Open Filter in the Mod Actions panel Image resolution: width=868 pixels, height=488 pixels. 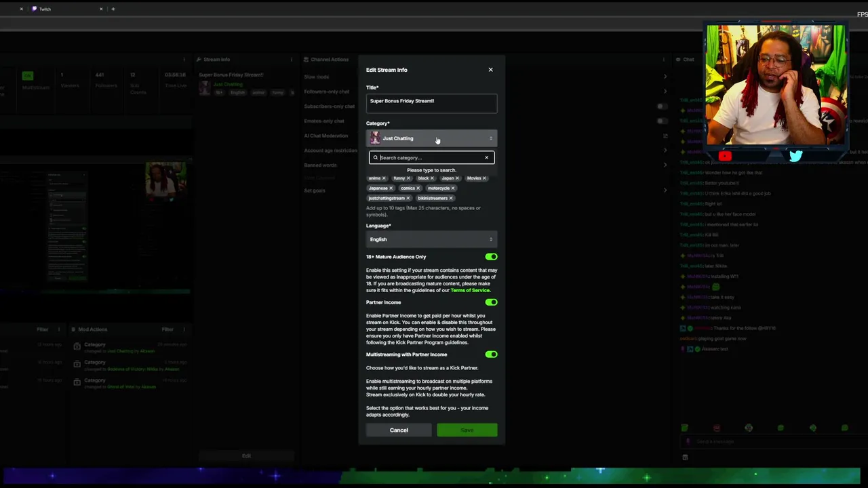point(167,329)
